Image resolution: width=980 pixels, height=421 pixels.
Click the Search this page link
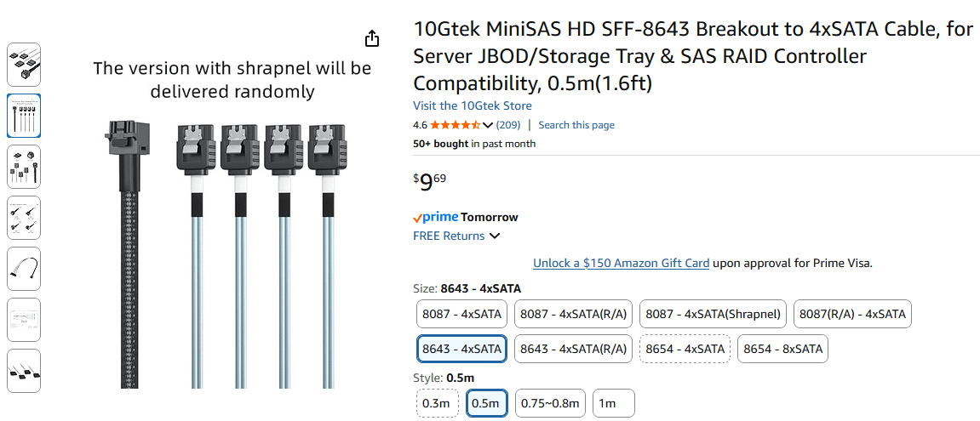tap(576, 125)
